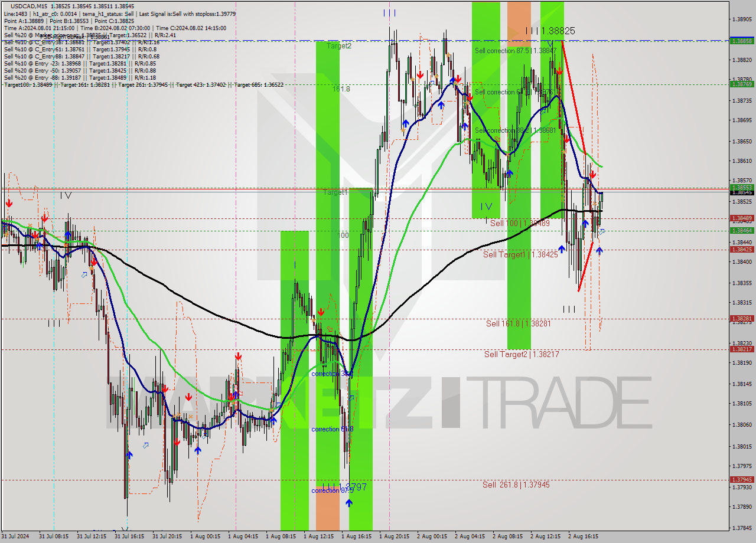Viewport: 756px width, 543px height.
Task: Click the '2 Aug 12:15' time axis label
Action: point(545,537)
